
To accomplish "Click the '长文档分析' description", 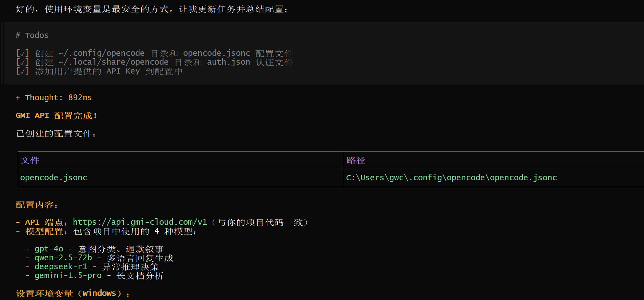I will [140, 276].
